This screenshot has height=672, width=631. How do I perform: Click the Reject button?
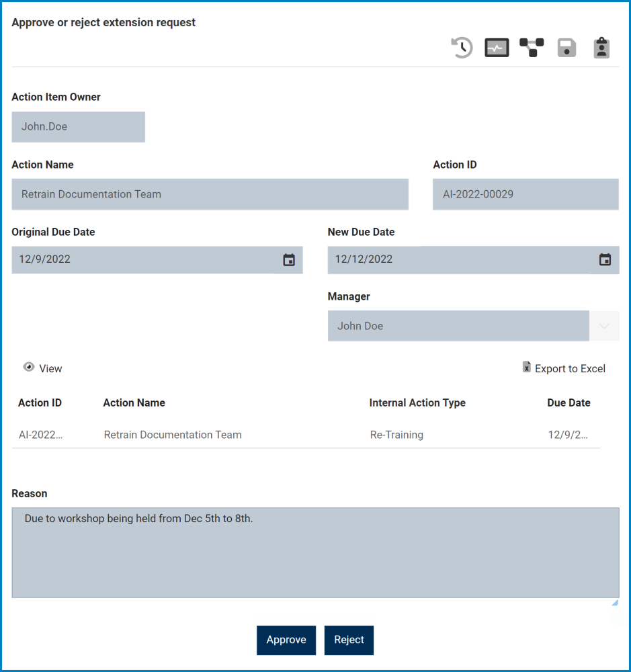(x=349, y=640)
